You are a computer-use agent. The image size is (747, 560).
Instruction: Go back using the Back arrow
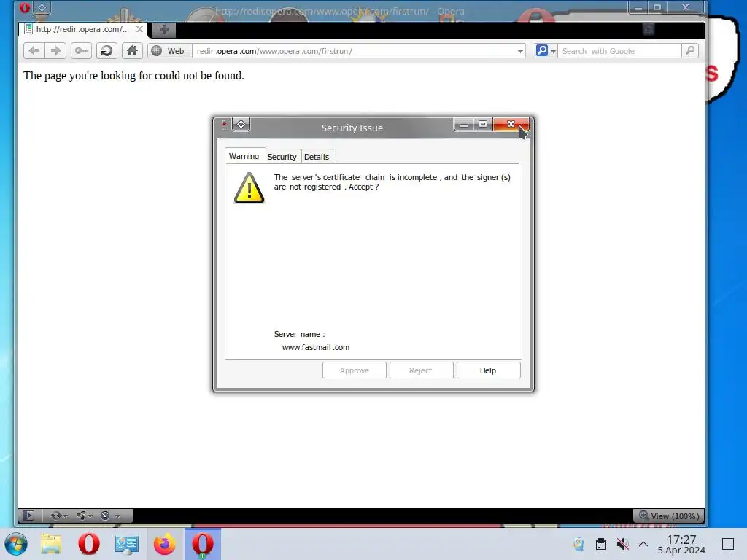pyautogui.click(x=34, y=50)
